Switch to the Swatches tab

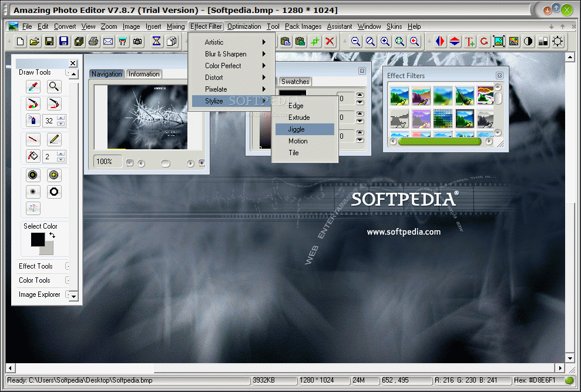[x=295, y=82]
